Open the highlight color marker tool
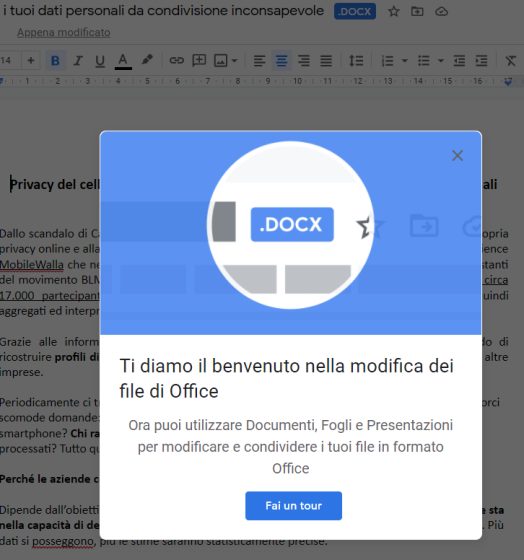The image size is (524, 560). (x=147, y=60)
